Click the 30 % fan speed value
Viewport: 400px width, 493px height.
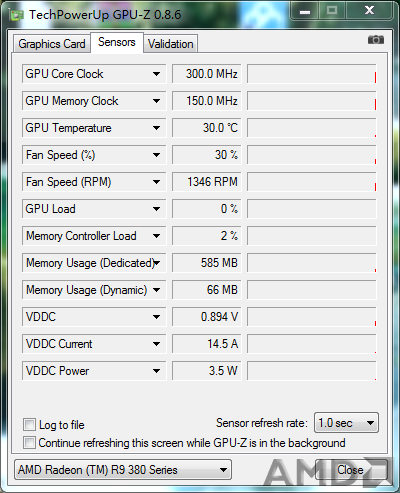pyautogui.click(x=206, y=155)
